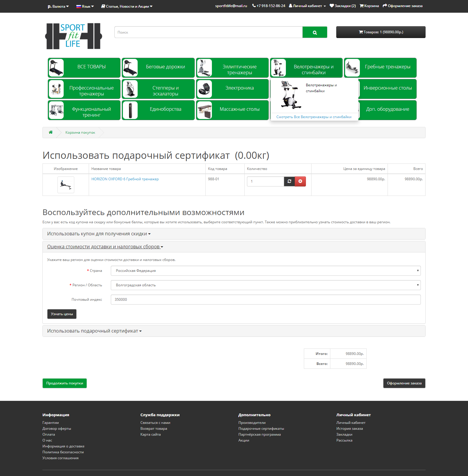Click the Поиск search input field
The width and height of the screenshot is (468, 476).
pyautogui.click(x=208, y=32)
